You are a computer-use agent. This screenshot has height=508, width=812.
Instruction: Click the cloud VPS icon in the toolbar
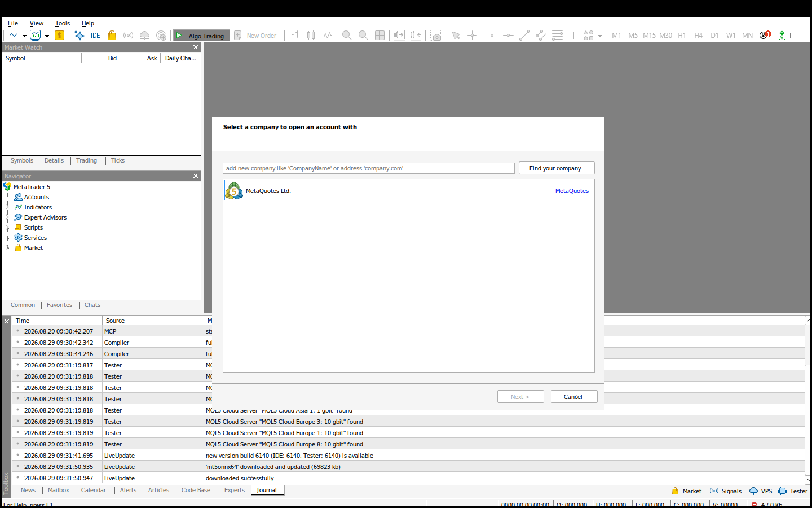coord(145,35)
